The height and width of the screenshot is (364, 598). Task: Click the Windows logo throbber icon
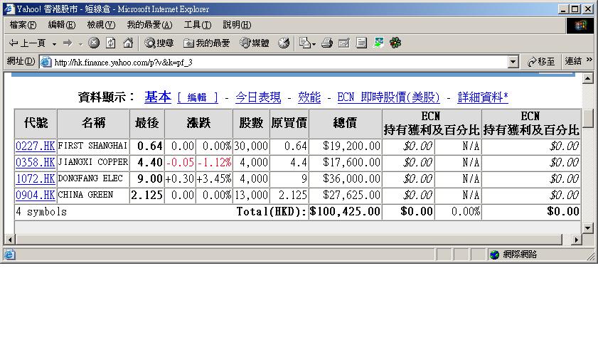(580, 26)
